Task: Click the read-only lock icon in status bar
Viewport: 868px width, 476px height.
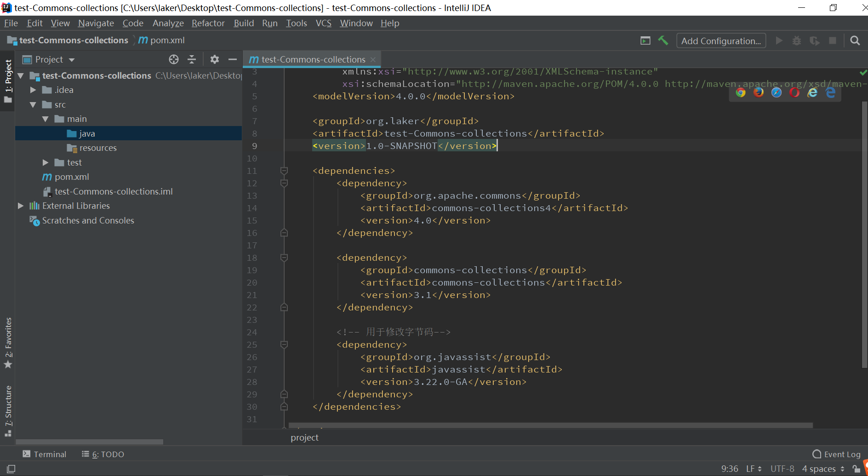Action: pos(856,469)
